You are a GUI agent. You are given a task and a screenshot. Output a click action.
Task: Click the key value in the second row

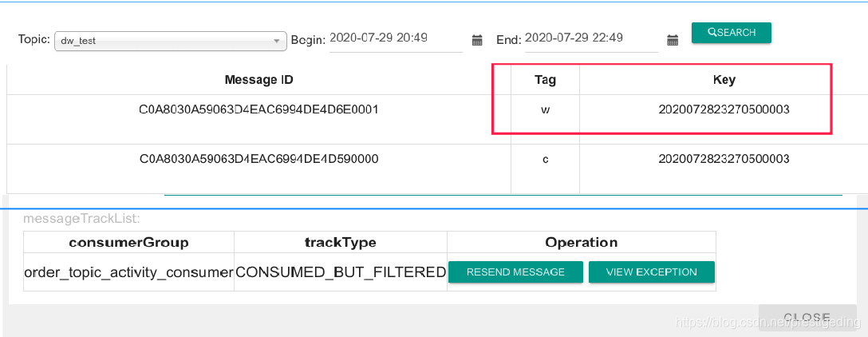pos(724,159)
